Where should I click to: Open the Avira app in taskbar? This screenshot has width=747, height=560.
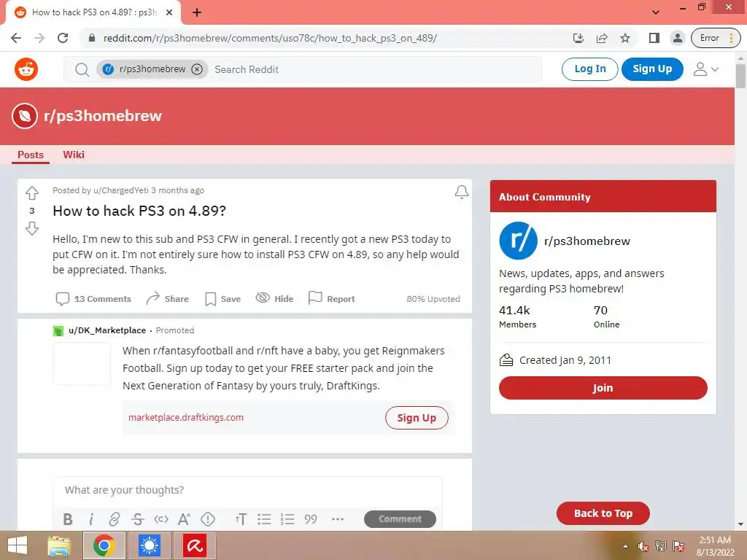[195, 545]
